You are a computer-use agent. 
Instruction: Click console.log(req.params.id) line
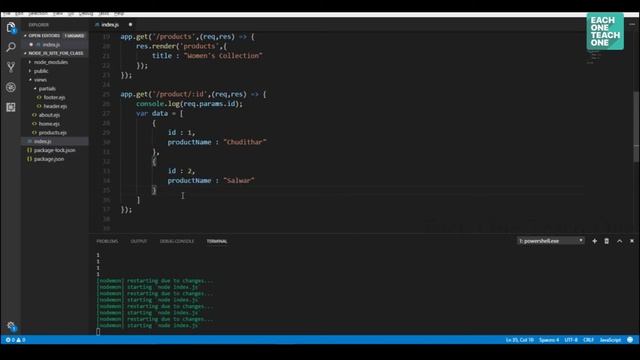[x=189, y=104]
